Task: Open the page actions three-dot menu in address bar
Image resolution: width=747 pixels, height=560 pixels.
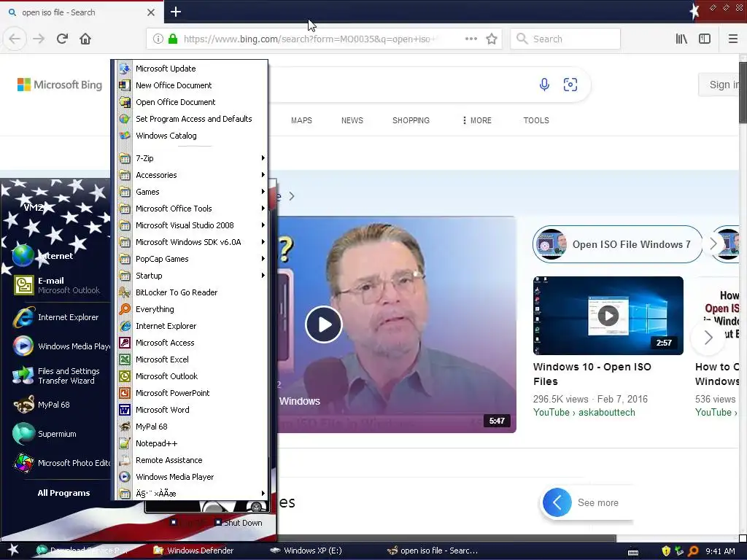Action: coord(471,39)
